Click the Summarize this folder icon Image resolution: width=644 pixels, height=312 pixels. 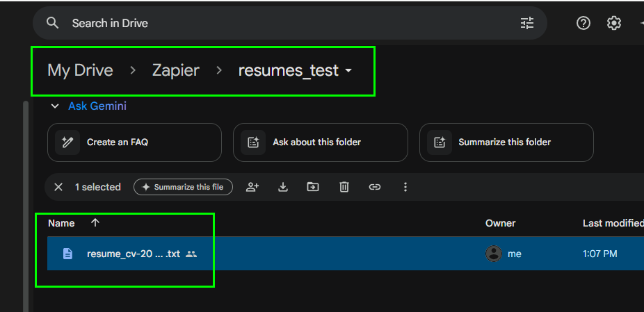[x=440, y=142]
